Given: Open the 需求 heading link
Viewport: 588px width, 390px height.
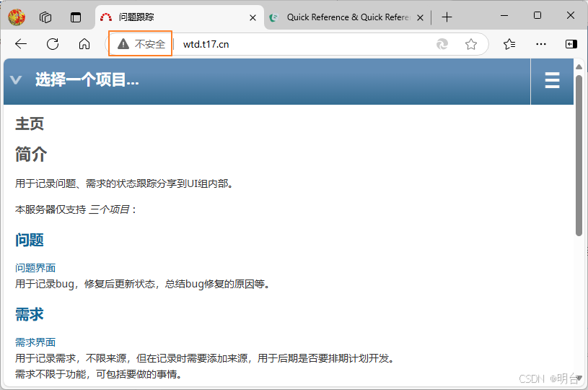Looking at the screenshot, I should [30, 314].
